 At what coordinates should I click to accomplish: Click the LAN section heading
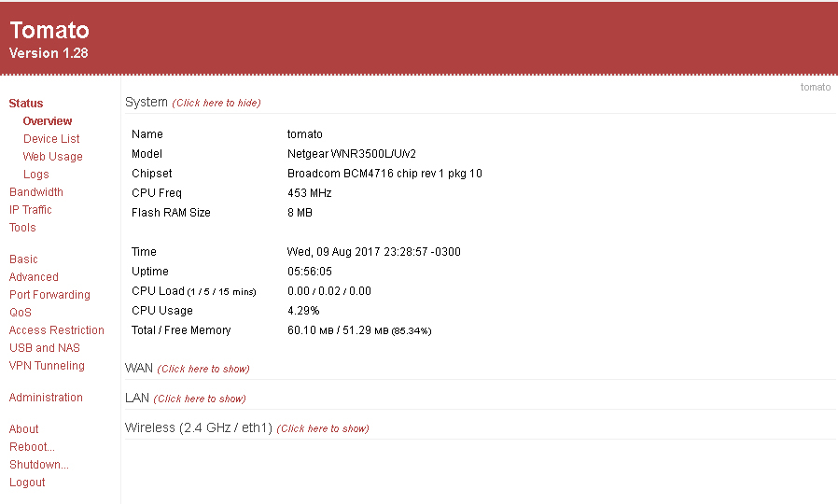(x=137, y=399)
